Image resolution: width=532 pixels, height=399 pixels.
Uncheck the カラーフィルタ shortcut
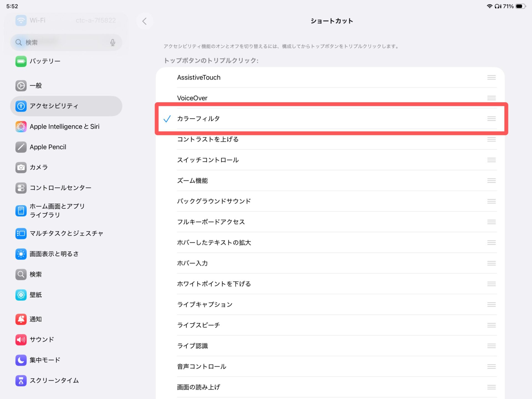(198, 119)
